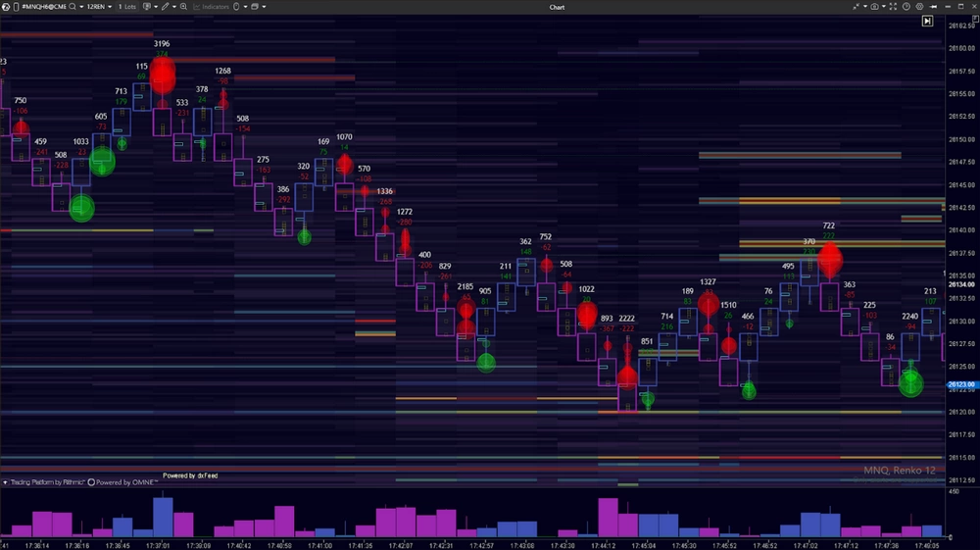Image resolution: width=980 pixels, height=550 pixels.
Task: Click the 26120.00 price axis label
Action: tap(961, 412)
